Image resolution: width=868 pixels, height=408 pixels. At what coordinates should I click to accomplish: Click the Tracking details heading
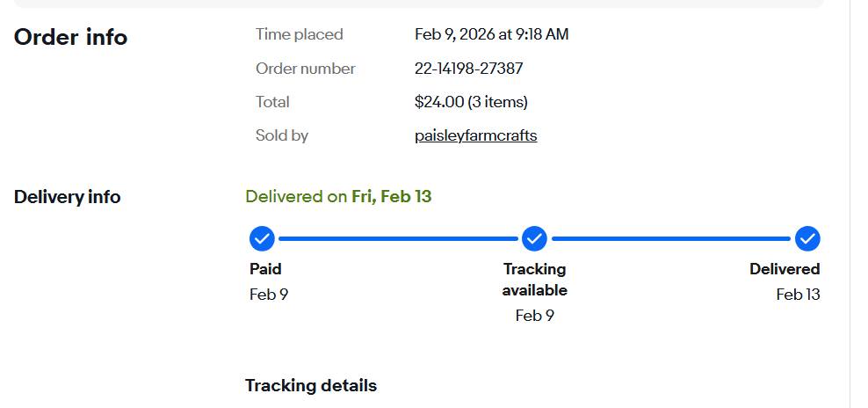tap(310, 385)
